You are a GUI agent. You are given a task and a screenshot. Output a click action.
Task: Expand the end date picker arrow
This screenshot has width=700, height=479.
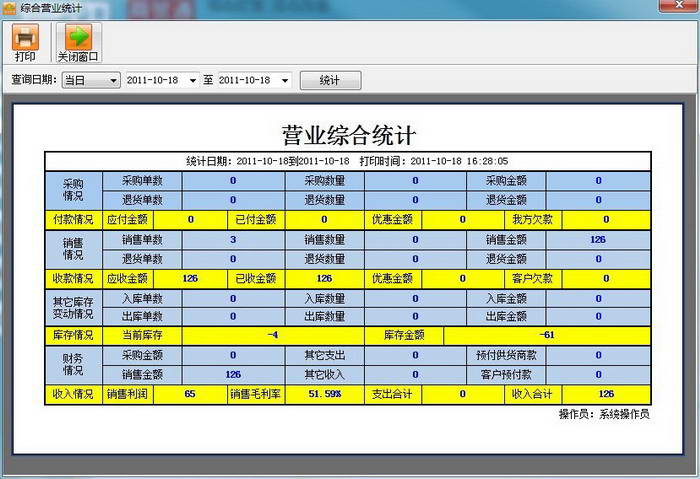pyautogui.click(x=285, y=80)
